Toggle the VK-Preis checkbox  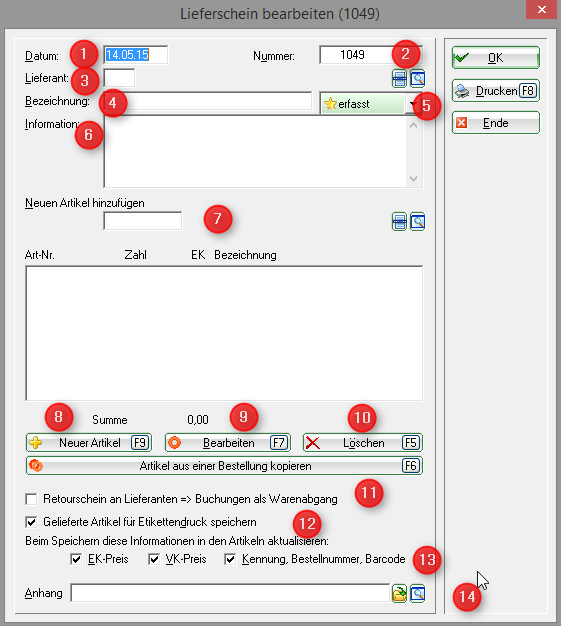pyautogui.click(x=154, y=559)
